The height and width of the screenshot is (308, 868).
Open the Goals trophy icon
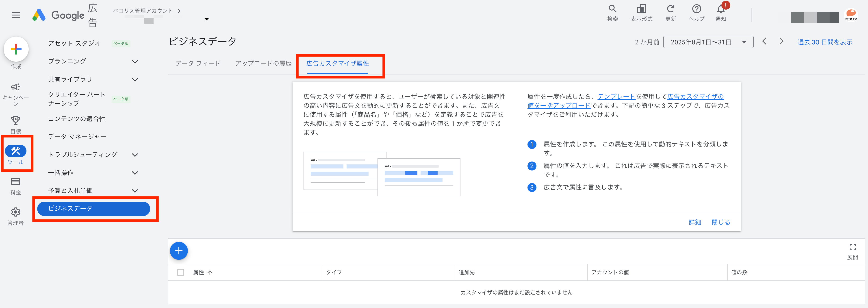coord(15,120)
